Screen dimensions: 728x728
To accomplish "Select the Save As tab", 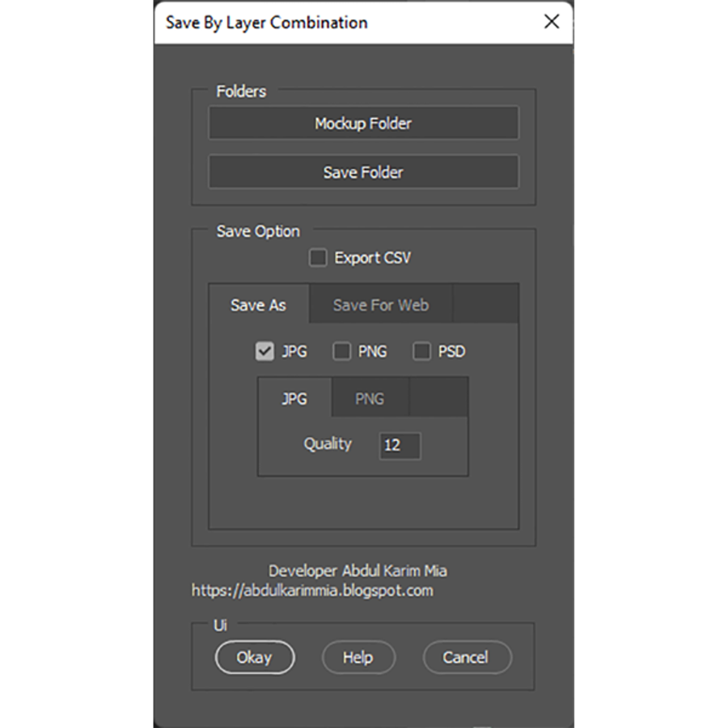I will pyautogui.click(x=258, y=305).
